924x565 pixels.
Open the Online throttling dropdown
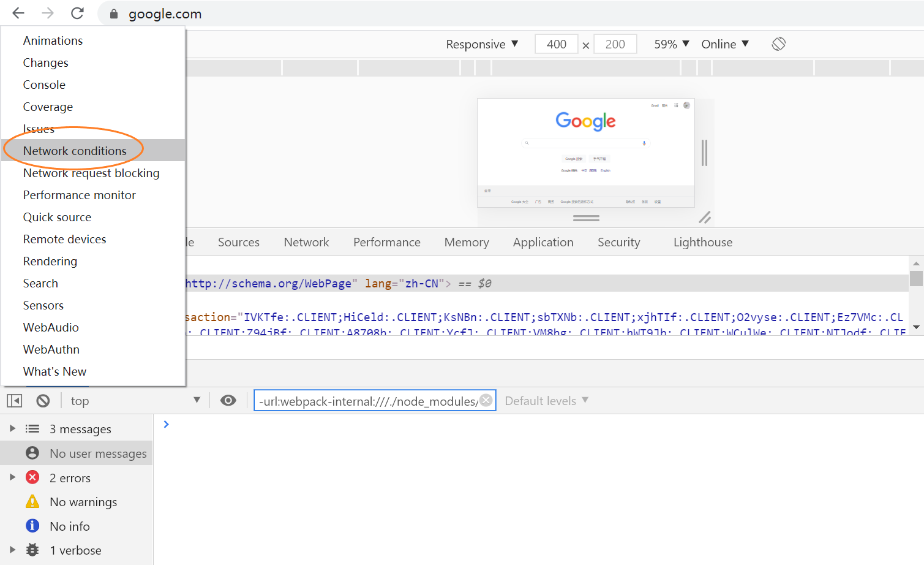tap(725, 44)
